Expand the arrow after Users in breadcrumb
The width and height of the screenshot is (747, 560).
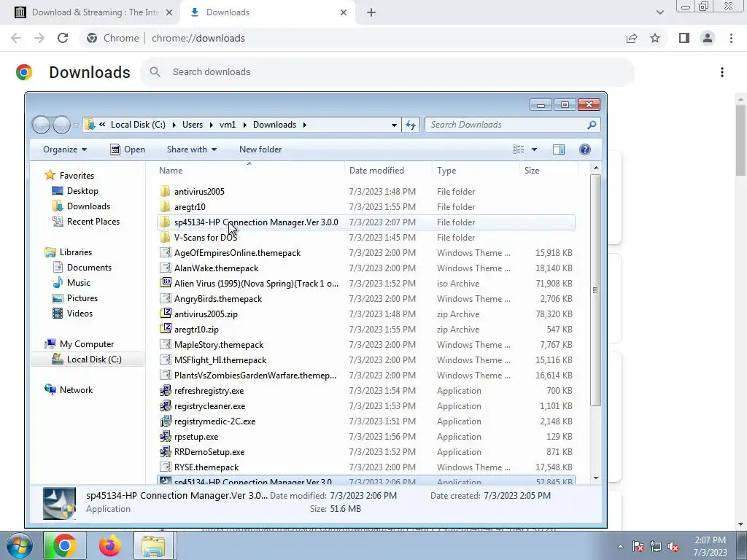[x=211, y=125]
